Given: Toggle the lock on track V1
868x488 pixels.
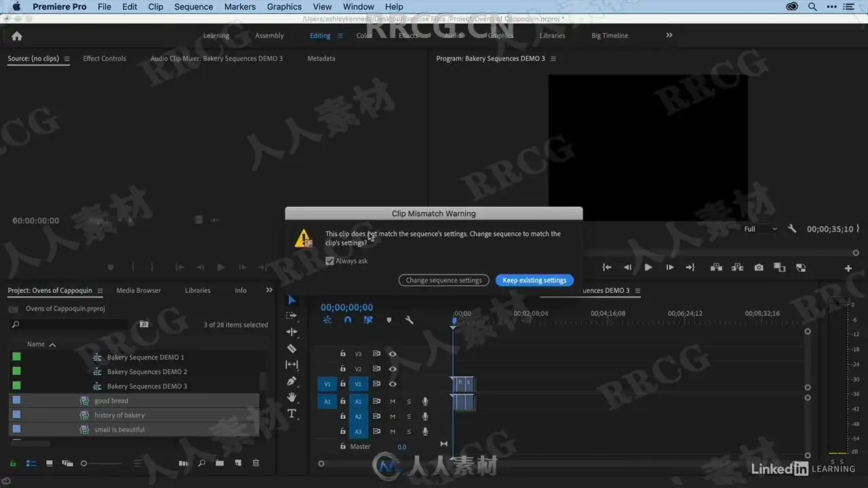Looking at the screenshot, I should point(342,384).
